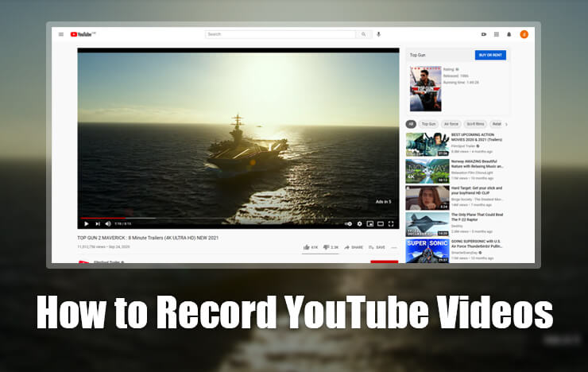Enter full screen mode

[391, 224]
